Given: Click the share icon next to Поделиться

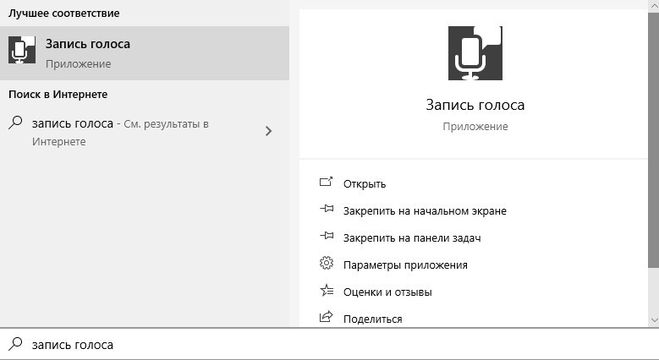Looking at the screenshot, I should point(326,317).
